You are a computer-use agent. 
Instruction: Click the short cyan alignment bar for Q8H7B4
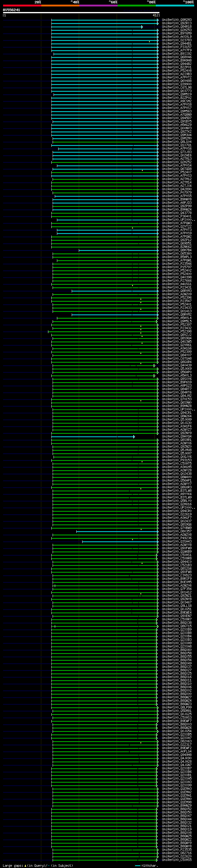[x=119, y=250]
